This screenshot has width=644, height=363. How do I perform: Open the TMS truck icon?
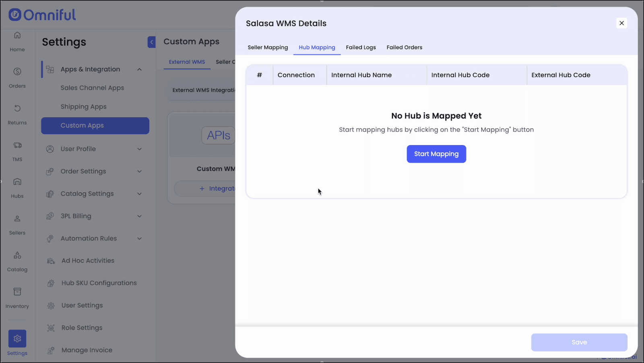click(x=17, y=145)
